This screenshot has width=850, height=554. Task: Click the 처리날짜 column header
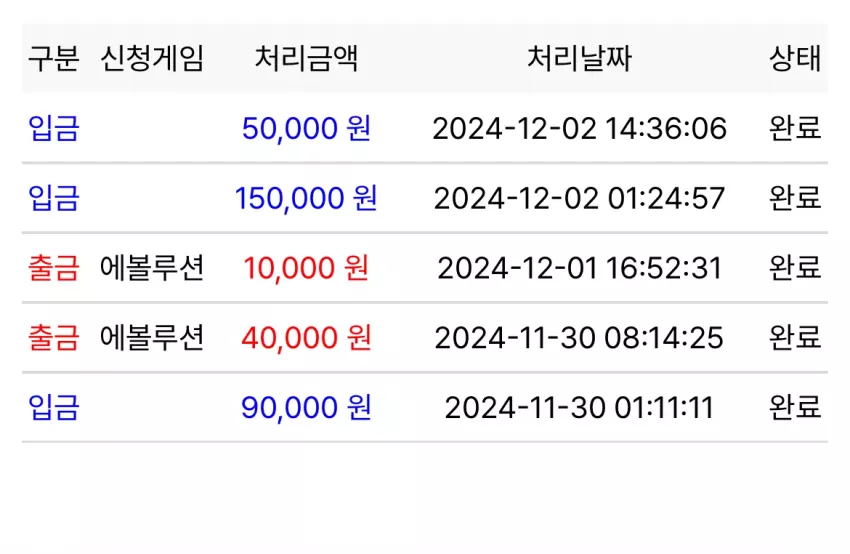point(579,58)
